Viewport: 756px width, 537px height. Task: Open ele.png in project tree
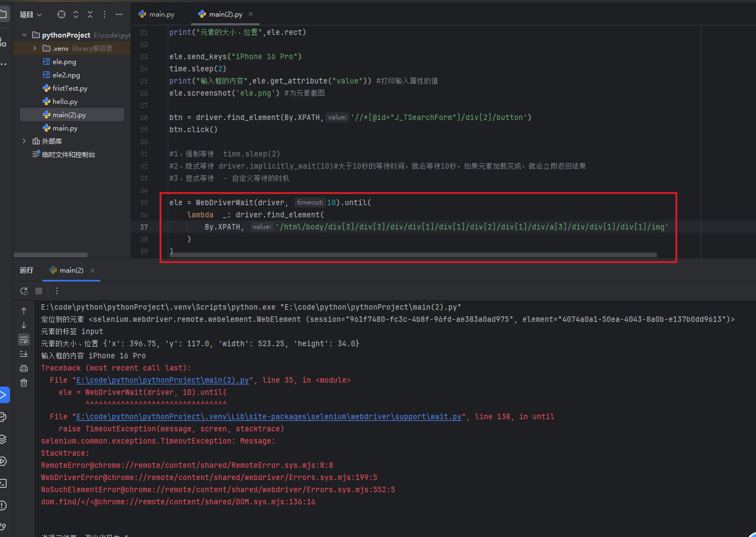tap(64, 61)
